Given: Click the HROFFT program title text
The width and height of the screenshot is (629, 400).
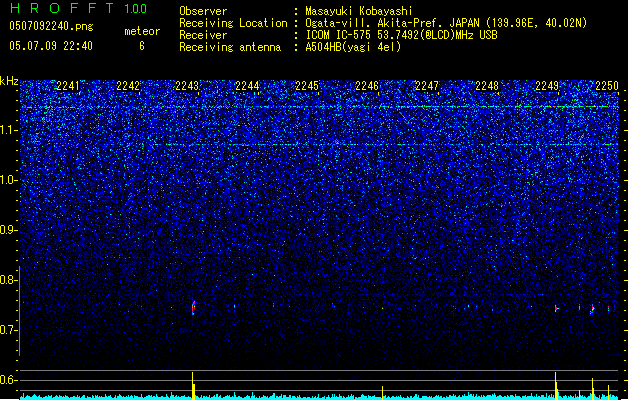Looking at the screenshot, I should click(x=63, y=8).
